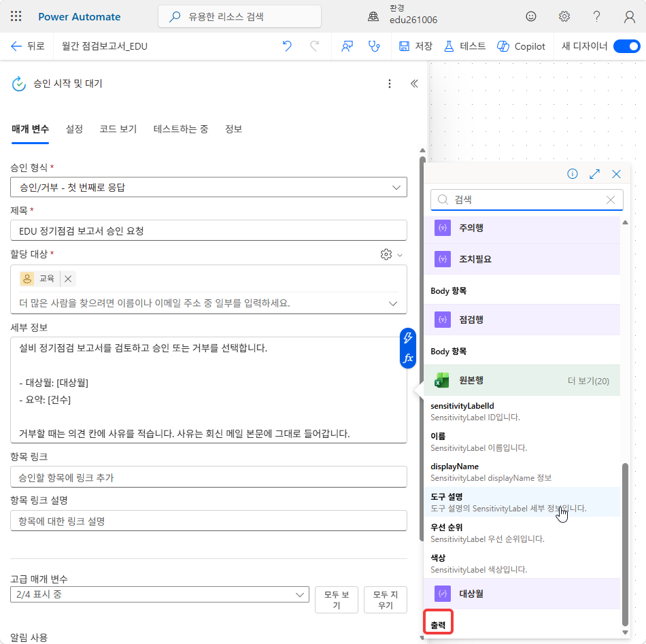Expand the dynamic content panel
Image resolution: width=646 pixels, height=644 pixels.
coord(594,174)
